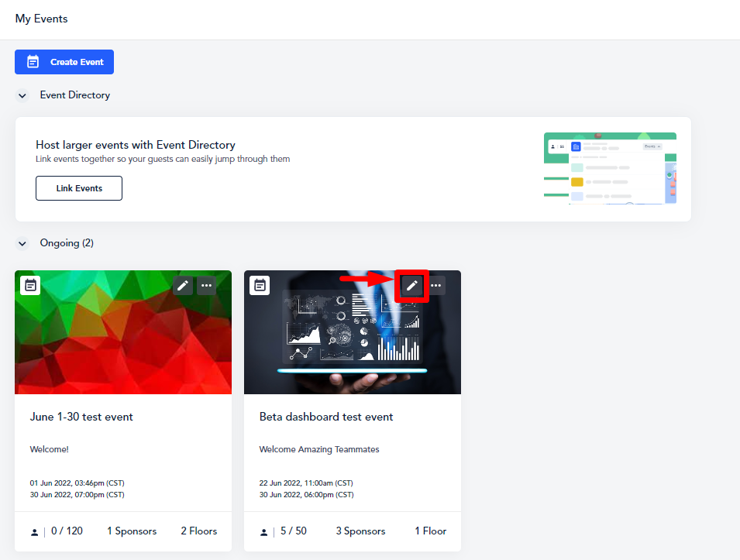Click the My Events page heading

coord(42,19)
